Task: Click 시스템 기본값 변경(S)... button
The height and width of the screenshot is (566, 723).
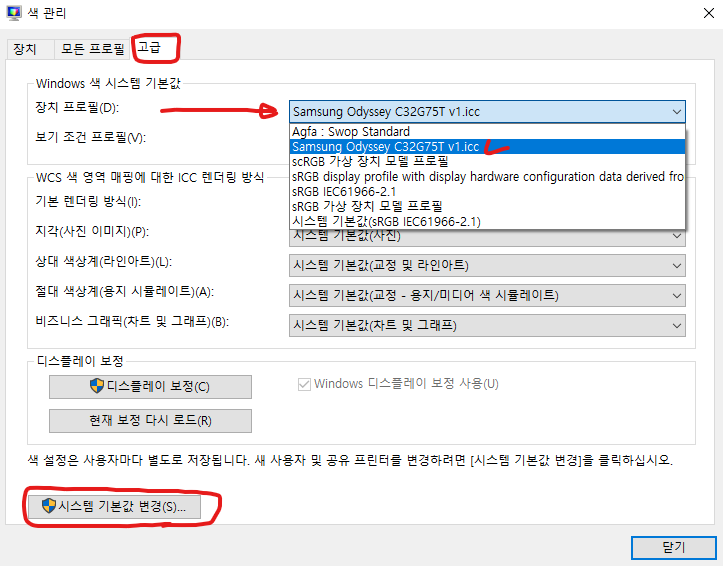Action: (114, 507)
